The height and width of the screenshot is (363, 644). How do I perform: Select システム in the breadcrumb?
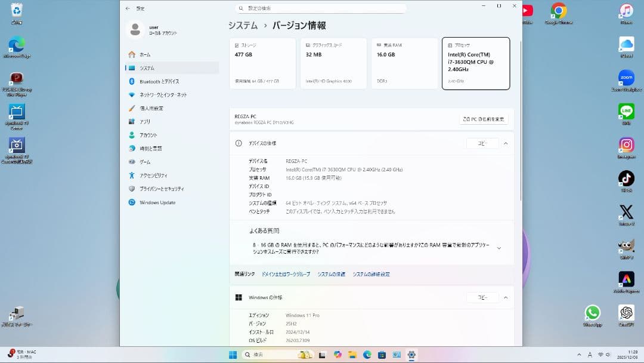pyautogui.click(x=241, y=25)
